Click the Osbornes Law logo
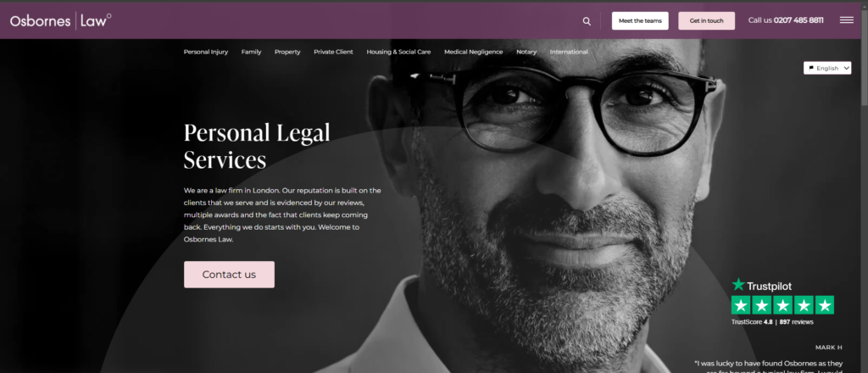The image size is (868, 373). pos(60,20)
